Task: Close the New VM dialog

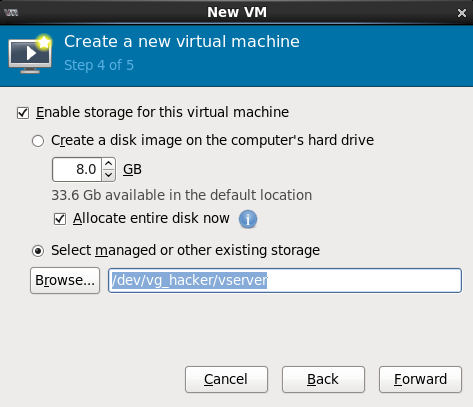Action: click(462, 13)
